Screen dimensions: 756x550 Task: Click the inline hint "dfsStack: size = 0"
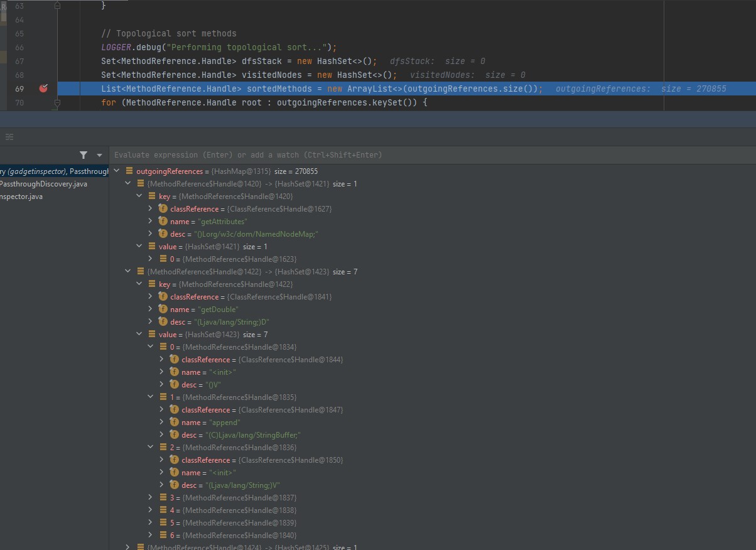pyautogui.click(x=438, y=61)
